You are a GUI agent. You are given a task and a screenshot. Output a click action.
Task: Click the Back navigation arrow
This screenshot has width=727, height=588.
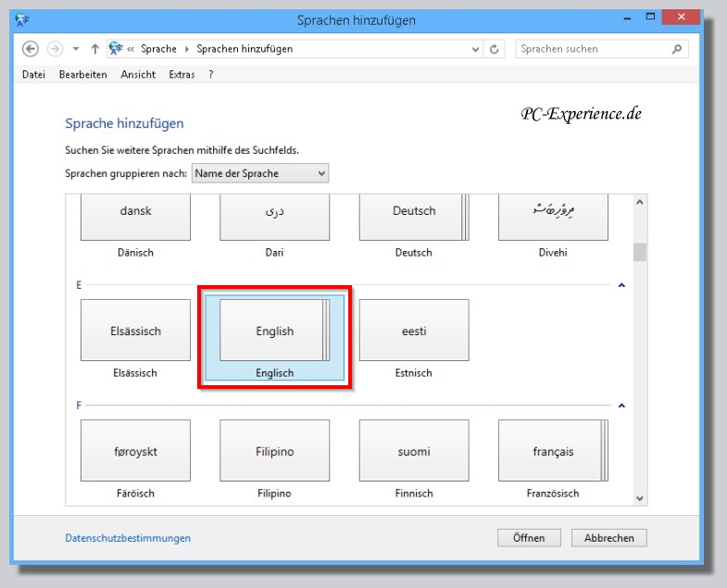pos(30,49)
